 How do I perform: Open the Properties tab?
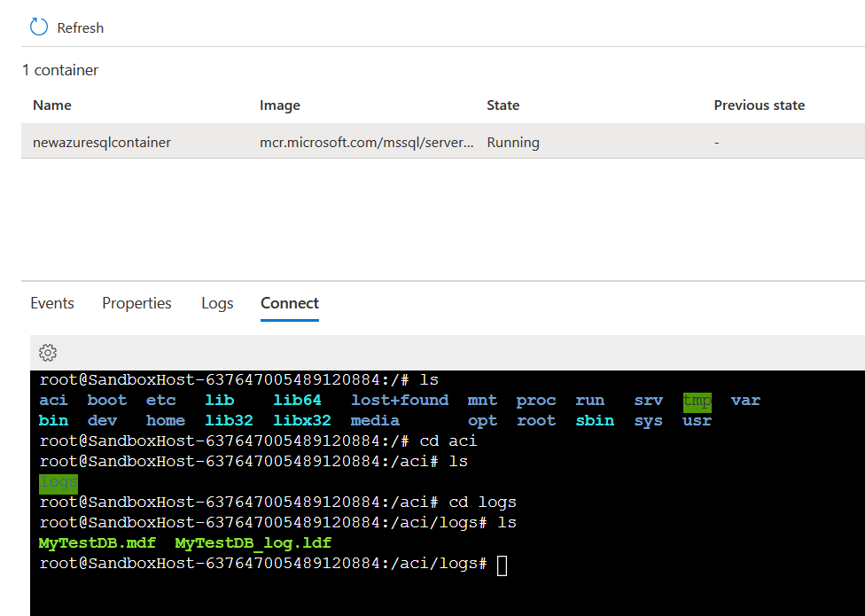[x=136, y=303]
